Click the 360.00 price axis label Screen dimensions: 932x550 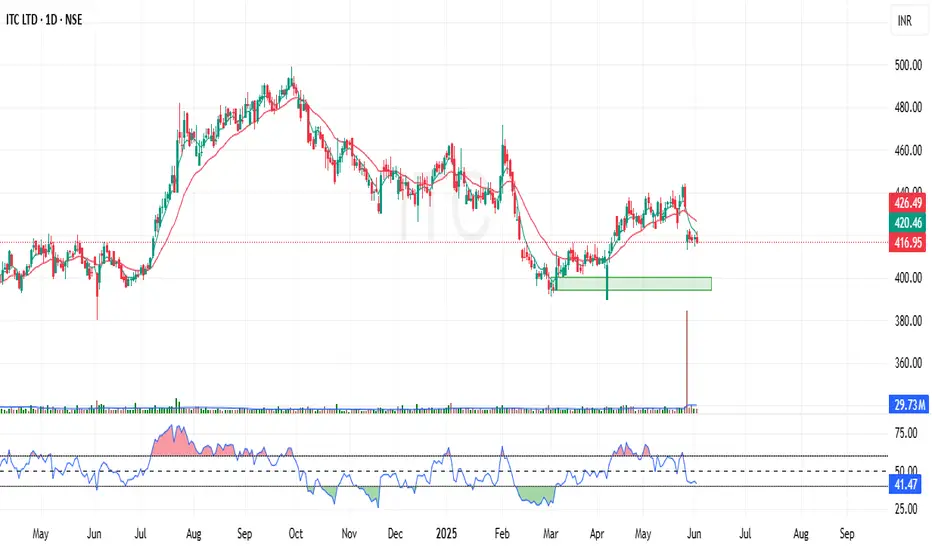coord(908,363)
